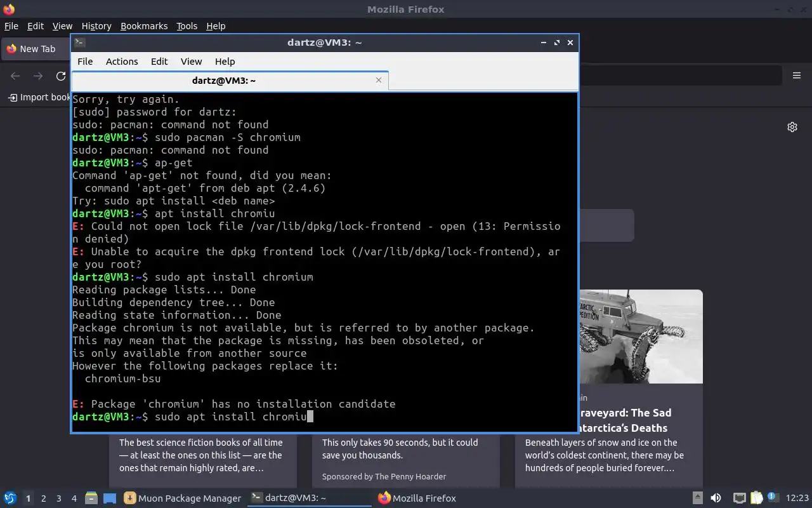Open the removable media tray icon

pyautogui.click(x=697, y=498)
